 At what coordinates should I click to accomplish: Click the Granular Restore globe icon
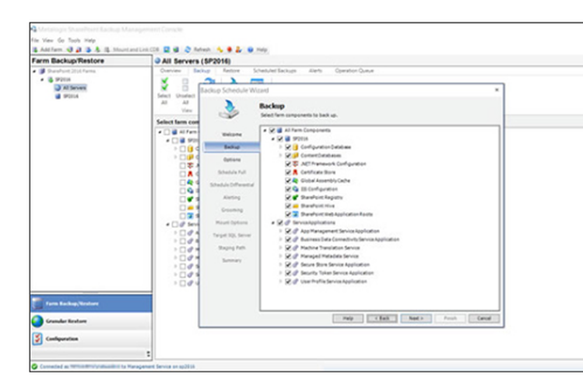[37, 321]
